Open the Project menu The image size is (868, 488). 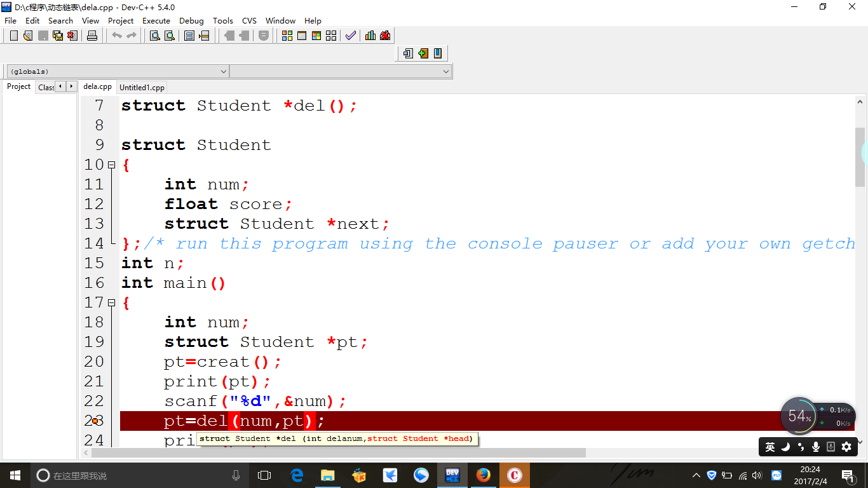point(121,20)
